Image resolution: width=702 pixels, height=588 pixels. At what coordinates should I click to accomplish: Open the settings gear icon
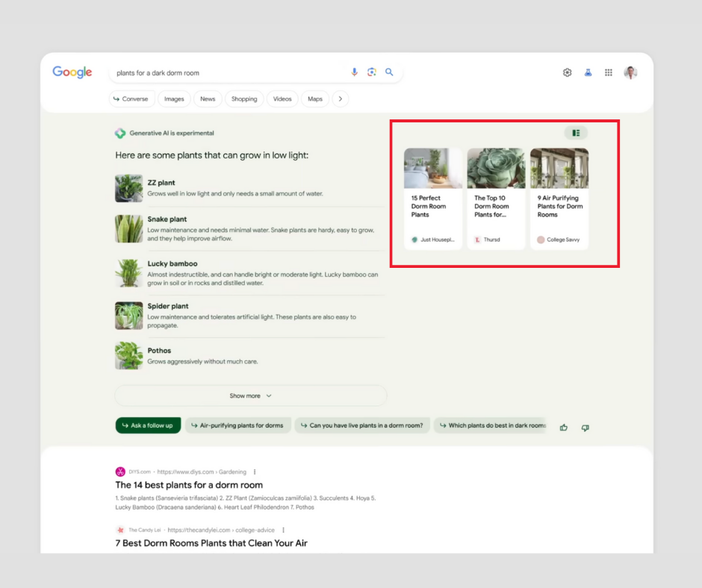pyautogui.click(x=567, y=72)
